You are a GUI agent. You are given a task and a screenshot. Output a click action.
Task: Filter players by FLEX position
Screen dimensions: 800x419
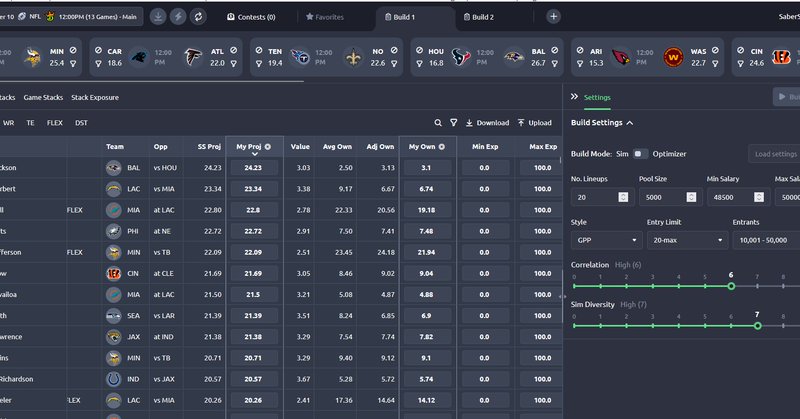[55, 123]
